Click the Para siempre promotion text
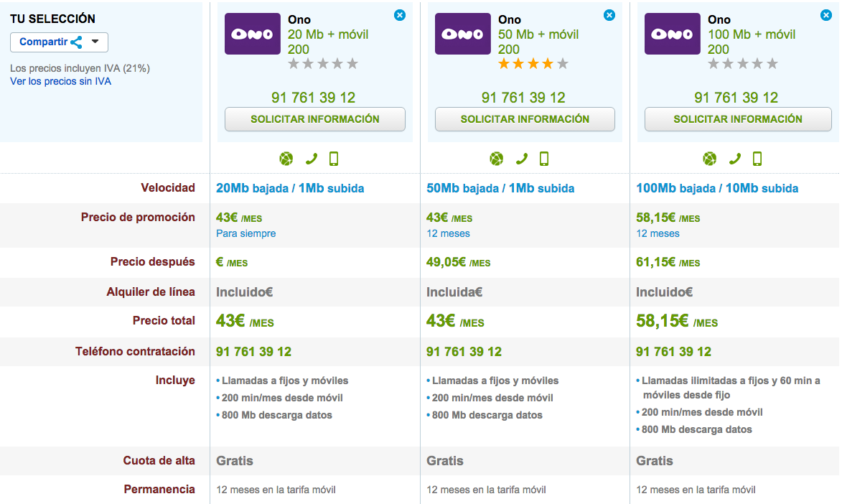 (246, 234)
